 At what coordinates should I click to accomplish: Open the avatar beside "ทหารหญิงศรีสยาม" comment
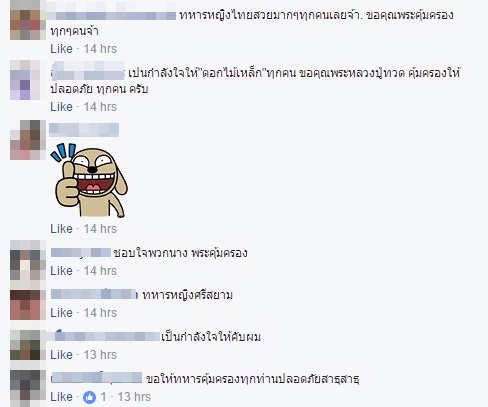coord(28,305)
